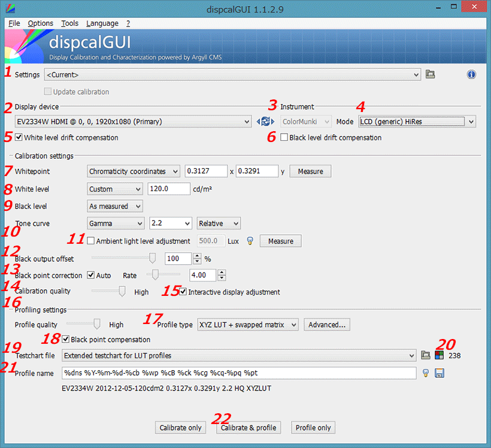
Task: Click the Black output offset slider
Action: 123,258
